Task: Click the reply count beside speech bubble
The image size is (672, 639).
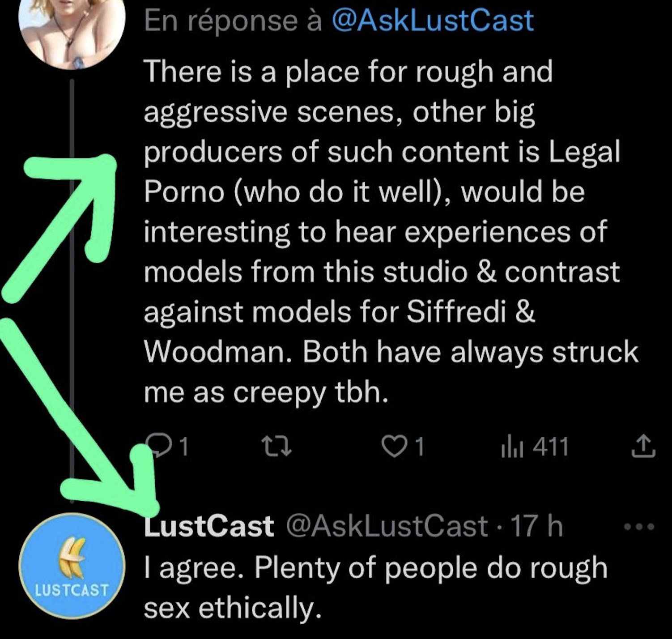Action: coord(183,447)
